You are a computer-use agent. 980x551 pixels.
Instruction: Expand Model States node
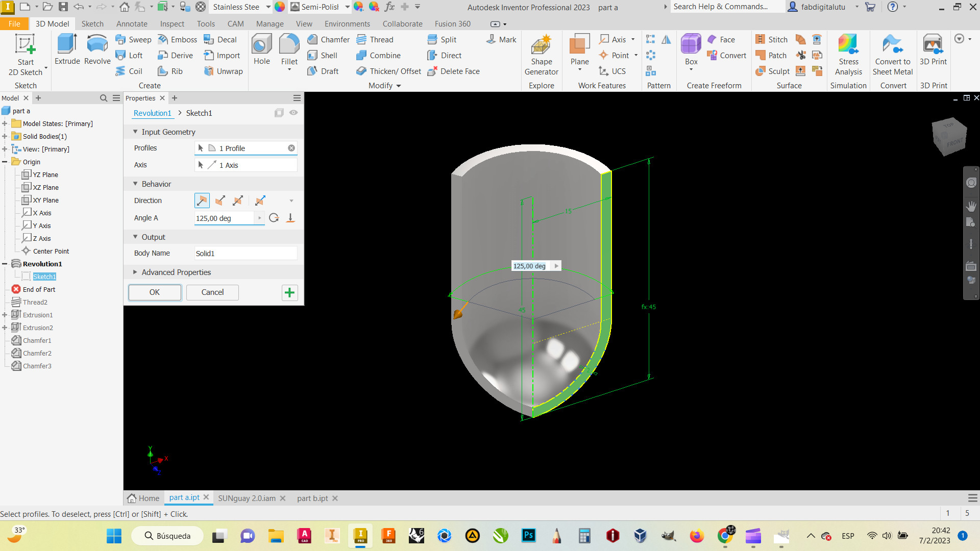(5, 123)
